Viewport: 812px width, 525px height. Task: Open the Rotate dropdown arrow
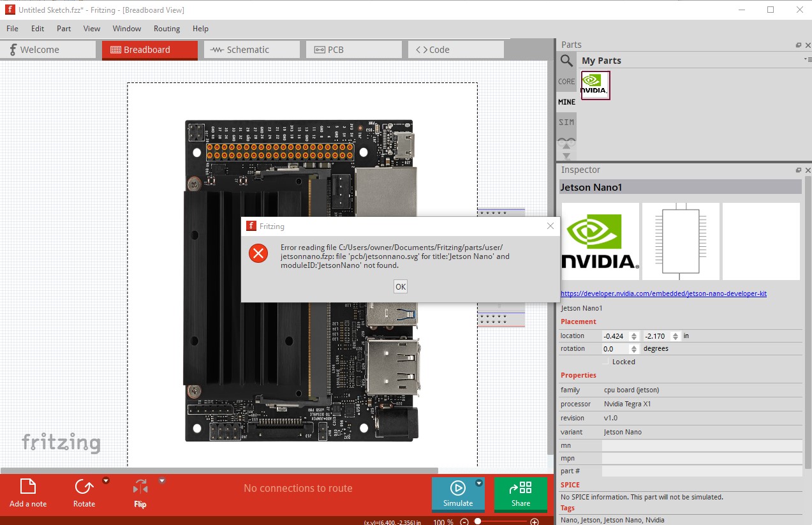pyautogui.click(x=106, y=481)
